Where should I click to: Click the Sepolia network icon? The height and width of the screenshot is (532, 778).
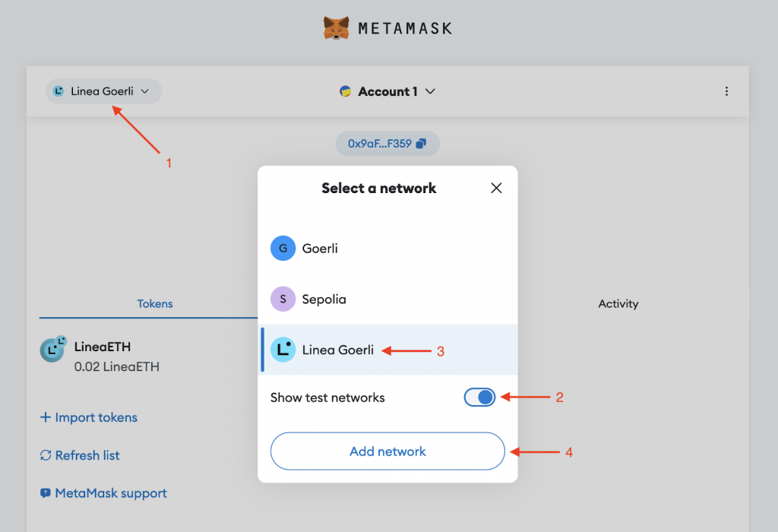(x=282, y=299)
